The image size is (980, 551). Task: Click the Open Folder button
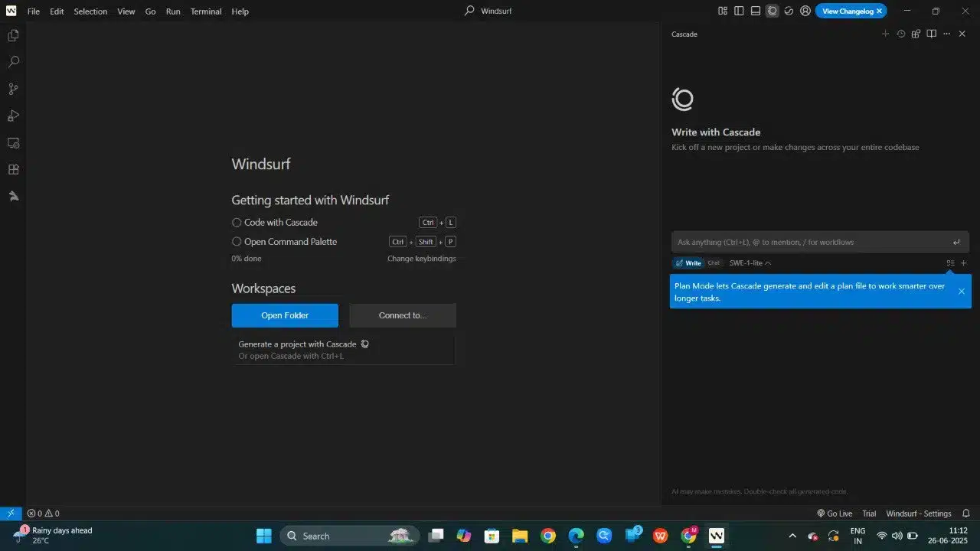285,315
